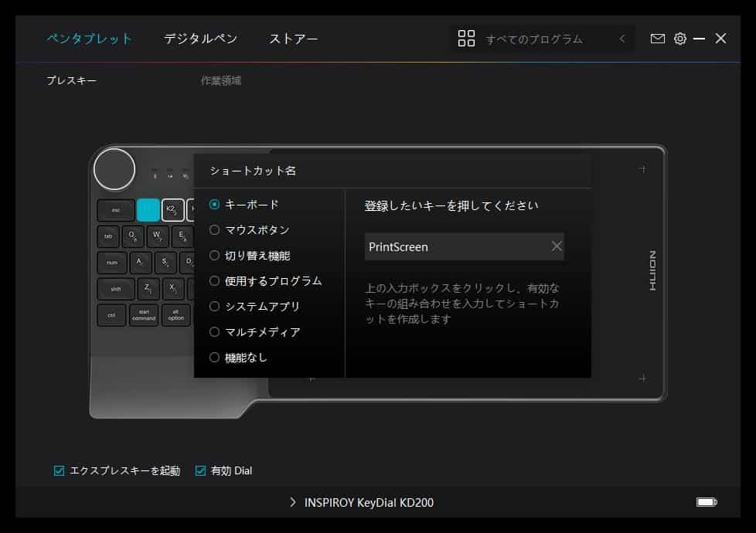Select the Q key on the keypad
Viewport: 756px width, 533px height.
pos(133,236)
